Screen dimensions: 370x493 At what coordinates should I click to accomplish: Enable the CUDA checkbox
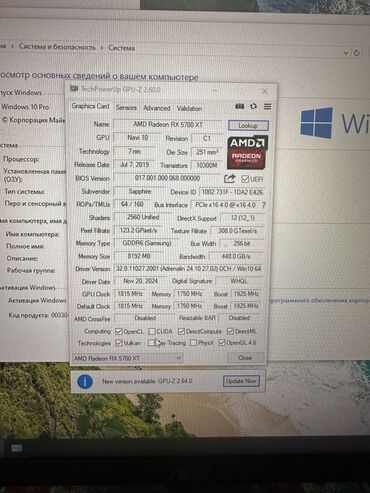click(x=152, y=331)
